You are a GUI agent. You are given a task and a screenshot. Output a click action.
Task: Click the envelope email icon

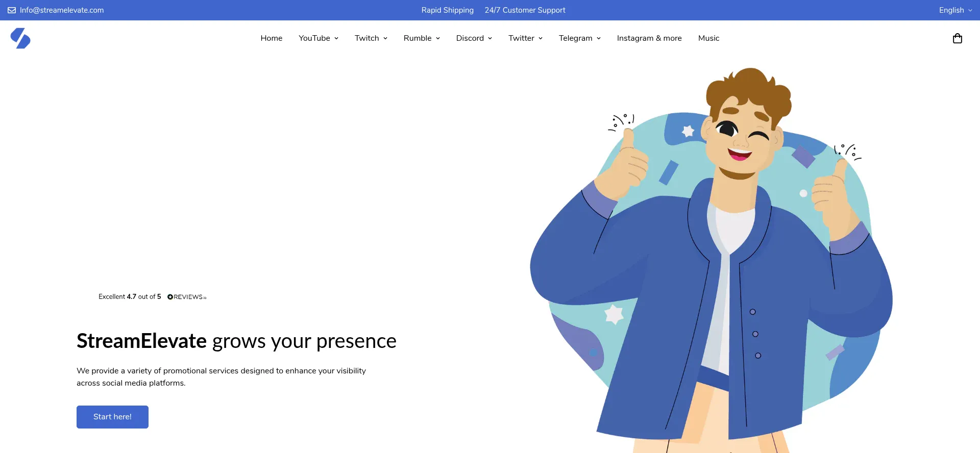(x=12, y=10)
